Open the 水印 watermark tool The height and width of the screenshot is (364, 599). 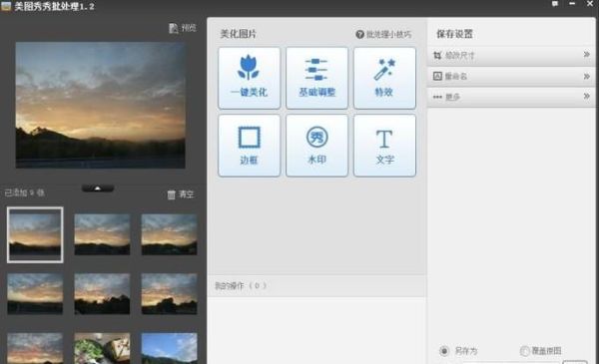316,146
